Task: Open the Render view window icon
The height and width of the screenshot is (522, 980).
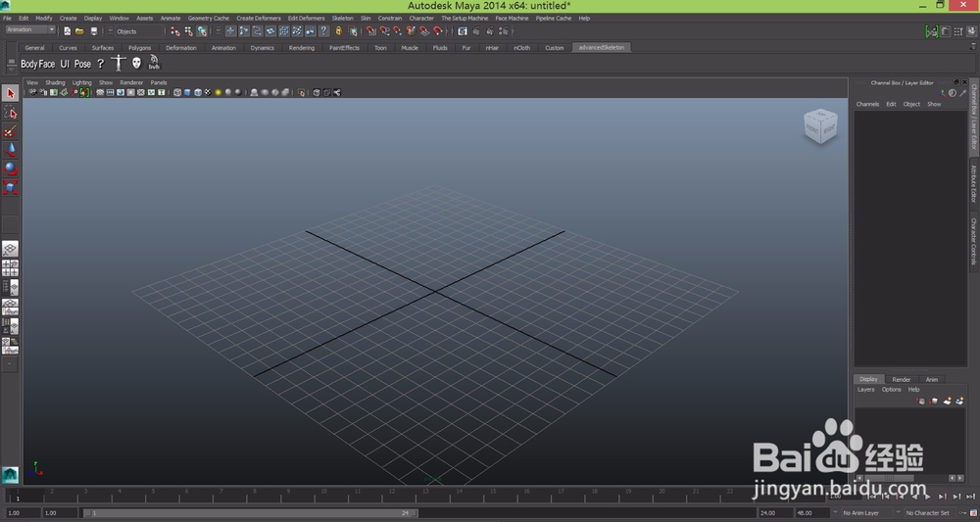Action: tap(463, 31)
